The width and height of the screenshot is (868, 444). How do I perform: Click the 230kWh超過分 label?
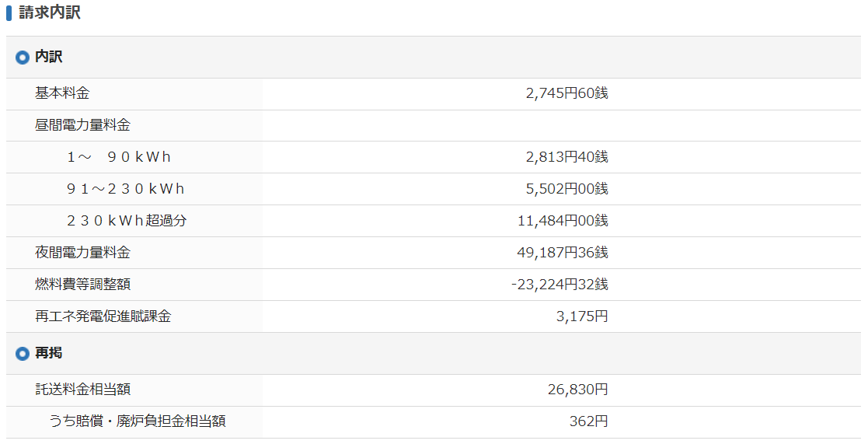127,221
